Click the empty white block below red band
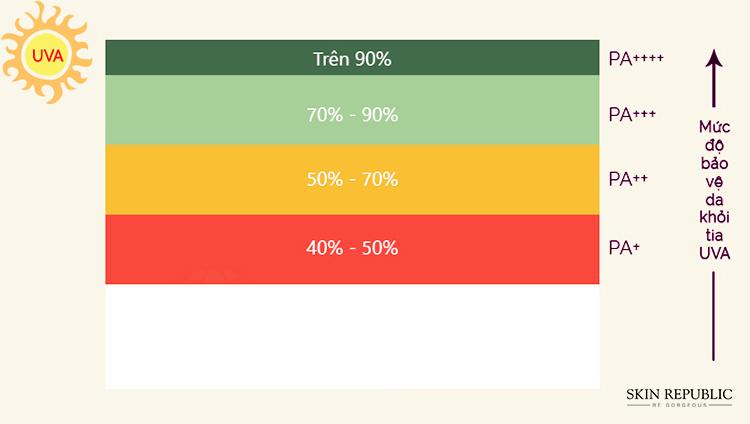750x424 pixels. (x=352, y=336)
